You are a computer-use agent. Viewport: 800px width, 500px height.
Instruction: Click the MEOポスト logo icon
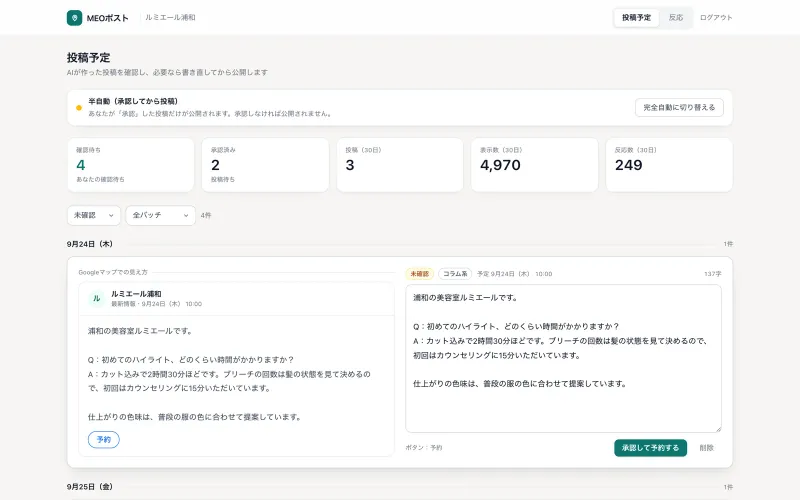[x=74, y=18]
